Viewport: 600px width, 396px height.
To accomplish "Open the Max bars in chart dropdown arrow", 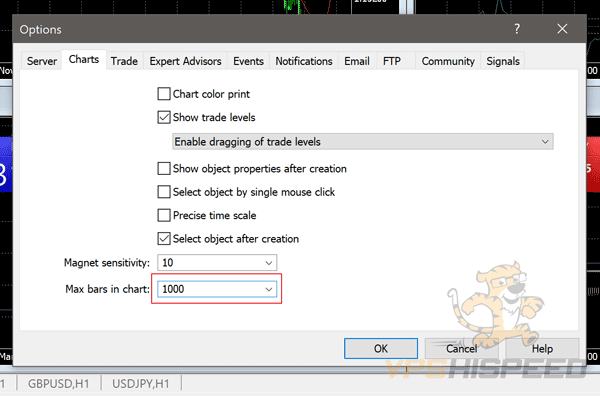I will point(269,289).
